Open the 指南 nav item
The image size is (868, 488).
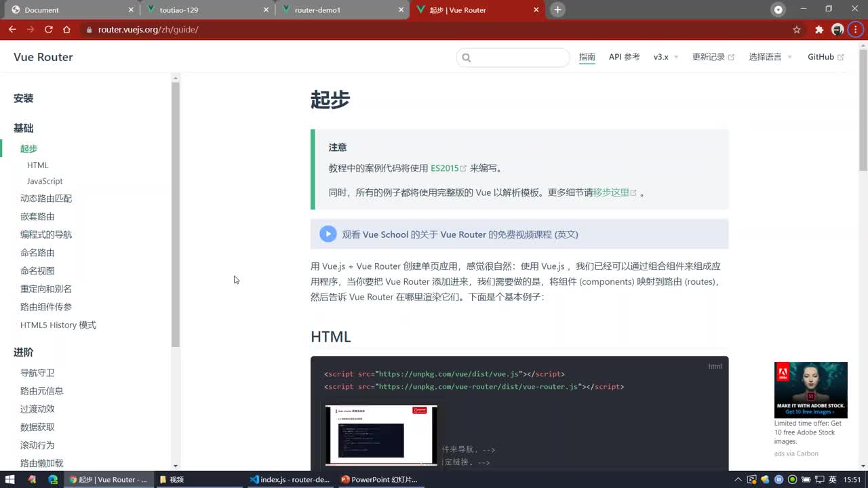[587, 57]
